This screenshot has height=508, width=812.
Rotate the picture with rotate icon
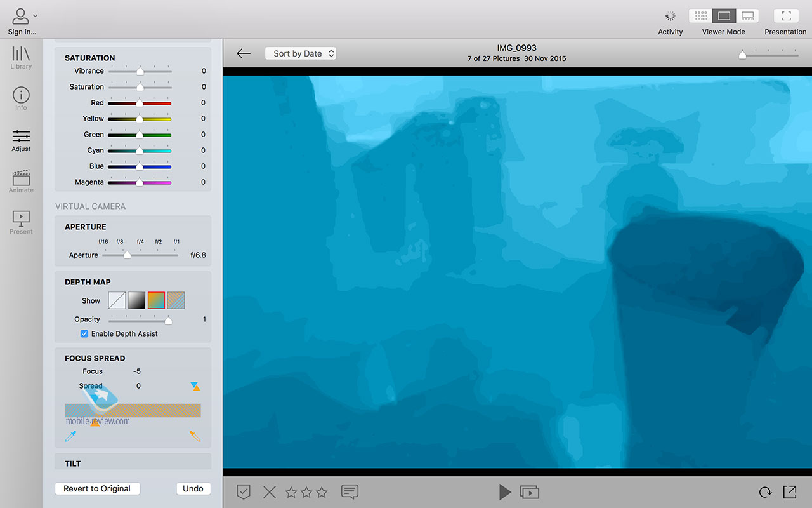click(765, 492)
